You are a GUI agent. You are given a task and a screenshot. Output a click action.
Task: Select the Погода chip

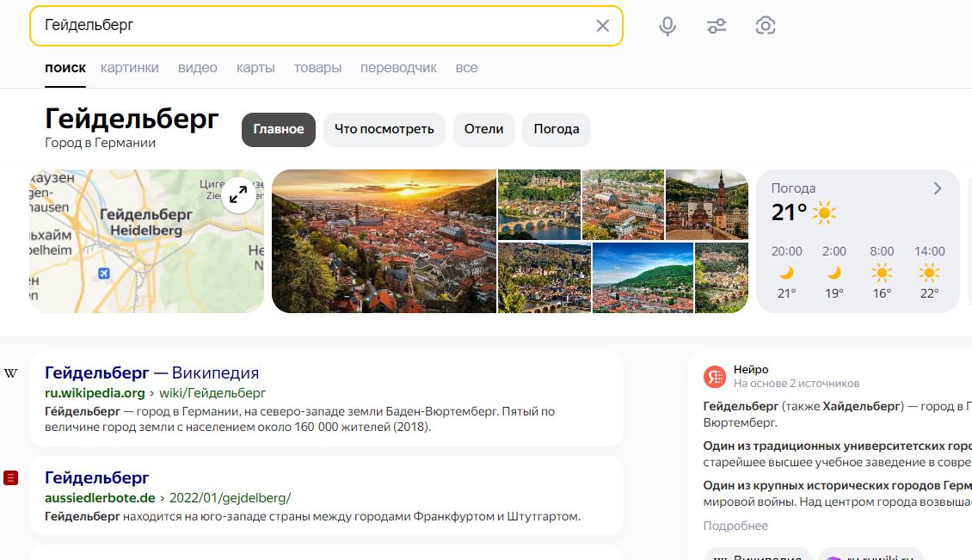[x=556, y=130]
